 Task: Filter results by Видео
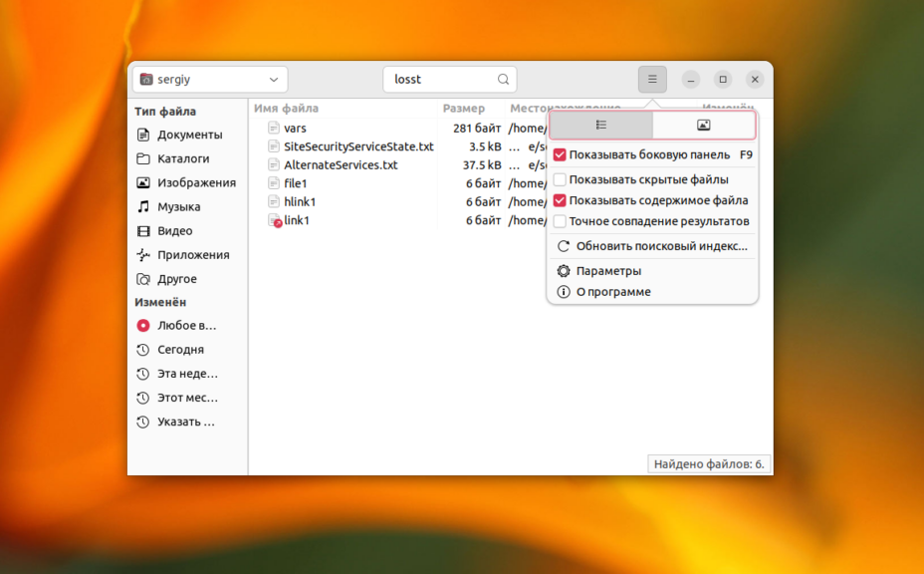point(174,230)
